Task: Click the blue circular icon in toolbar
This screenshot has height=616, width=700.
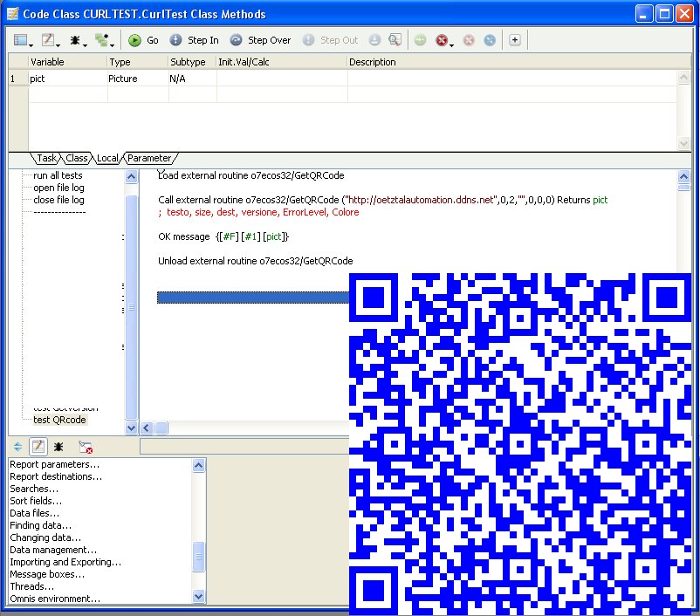Action: 490,40
